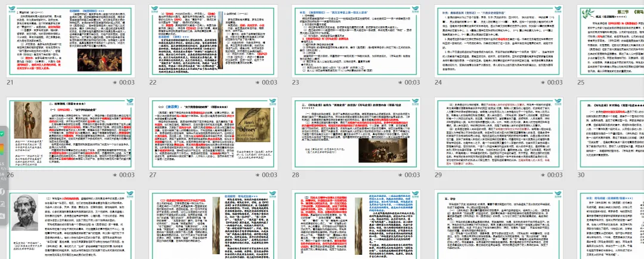Click transition star icon under slide 26

click(116, 175)
